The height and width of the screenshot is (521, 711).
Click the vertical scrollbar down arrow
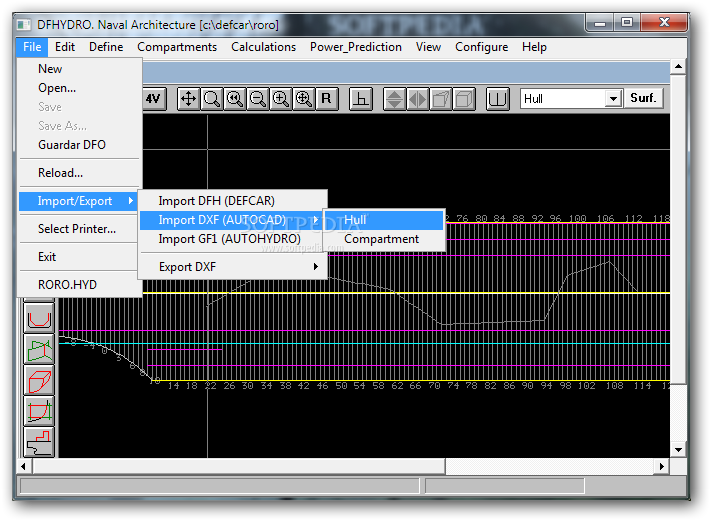coord(678,450)
